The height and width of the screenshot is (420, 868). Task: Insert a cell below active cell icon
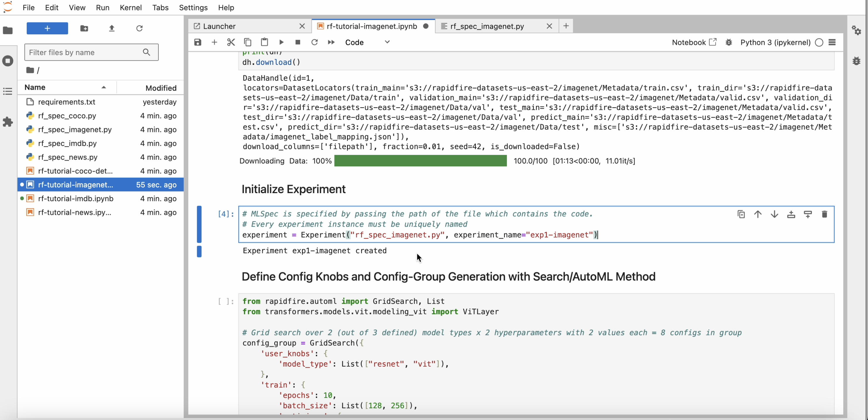point(808,214)
